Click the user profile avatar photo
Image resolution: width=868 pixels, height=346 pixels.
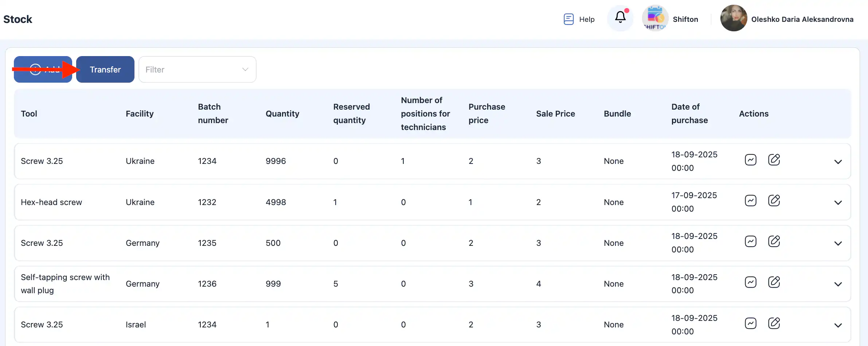pos(733,18)
